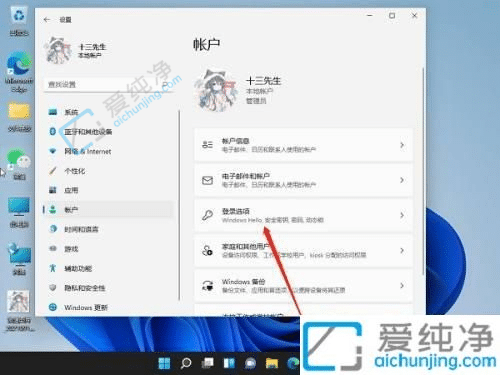Open Task View on the taskbar
The width and height of the screenshot is (500, 375).
point(207,363)
